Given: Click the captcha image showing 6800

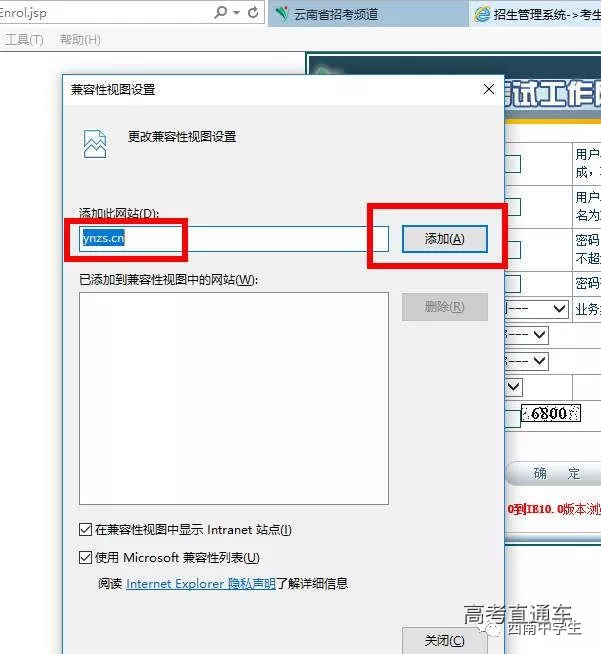Looking at the screenshot, I should click(549, 414).
